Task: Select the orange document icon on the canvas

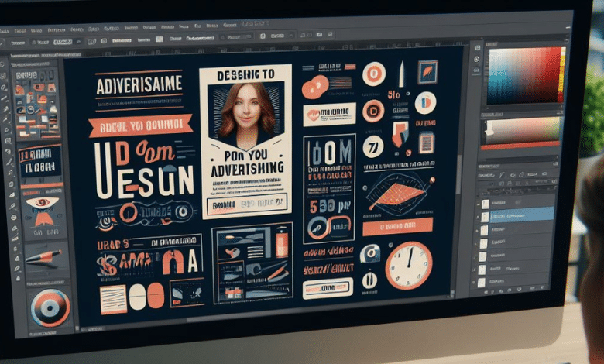Action: point(427,143)
